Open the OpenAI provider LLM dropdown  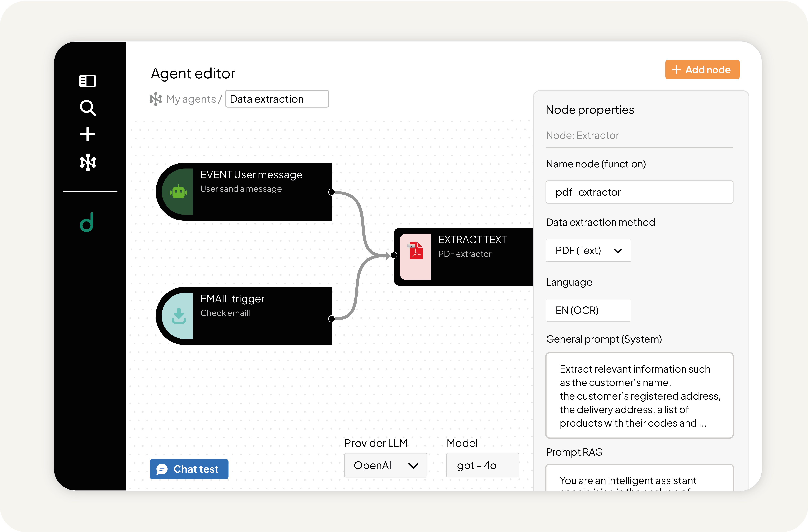pyautogui.click(x=386, y=466)
